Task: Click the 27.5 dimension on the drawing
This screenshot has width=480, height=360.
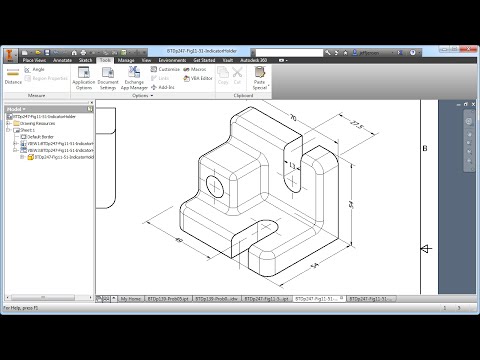Action: click(357, 125)
